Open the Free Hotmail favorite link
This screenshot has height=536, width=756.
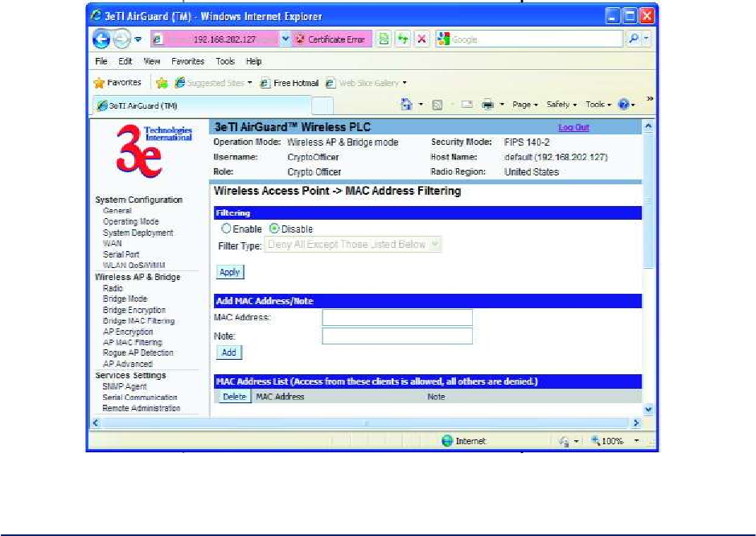pyautogui.click(x=290, y=83)
